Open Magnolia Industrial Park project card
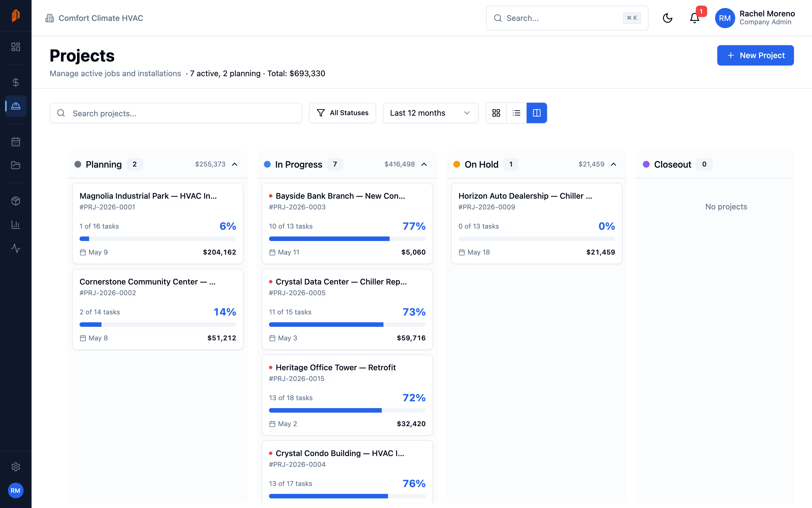 (x=158, y=224)
